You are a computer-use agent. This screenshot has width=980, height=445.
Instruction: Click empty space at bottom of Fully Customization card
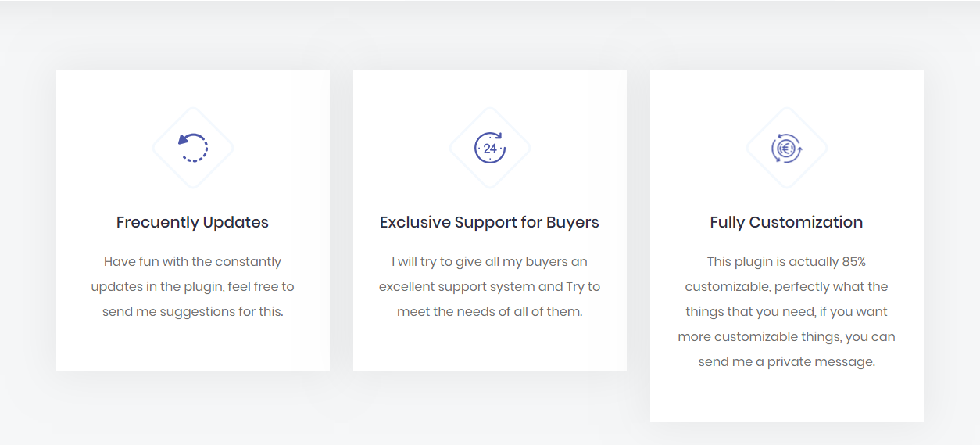pyautogui.click(x=786, y=399)
